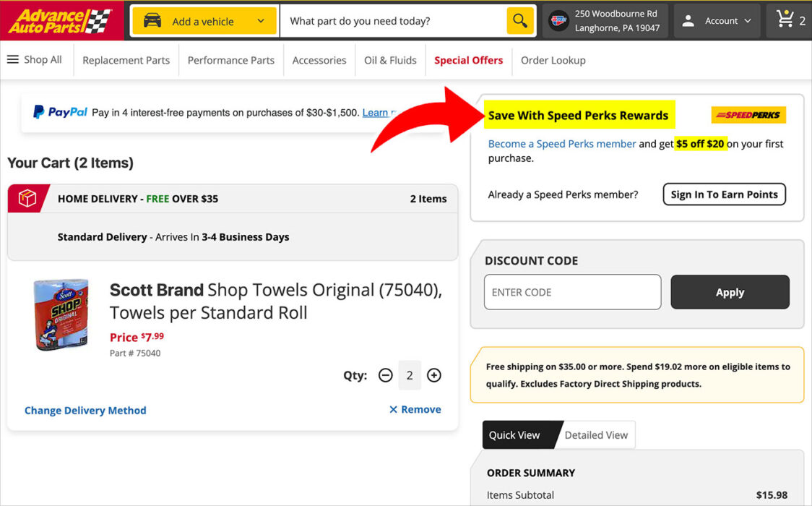Click the PayPal logo
This screenshot has height=506, width=812.
pos(60,112)
